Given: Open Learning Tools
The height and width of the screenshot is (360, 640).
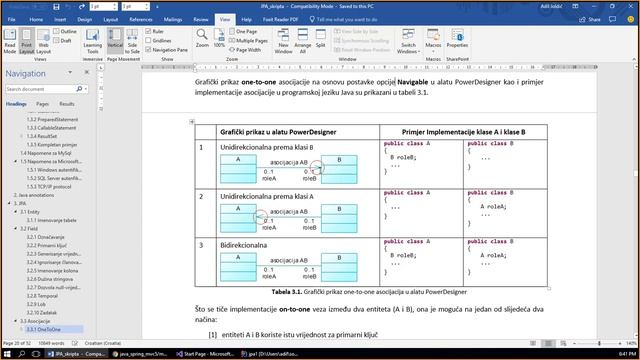Looking at the screenshot, I should coord(93,41).
